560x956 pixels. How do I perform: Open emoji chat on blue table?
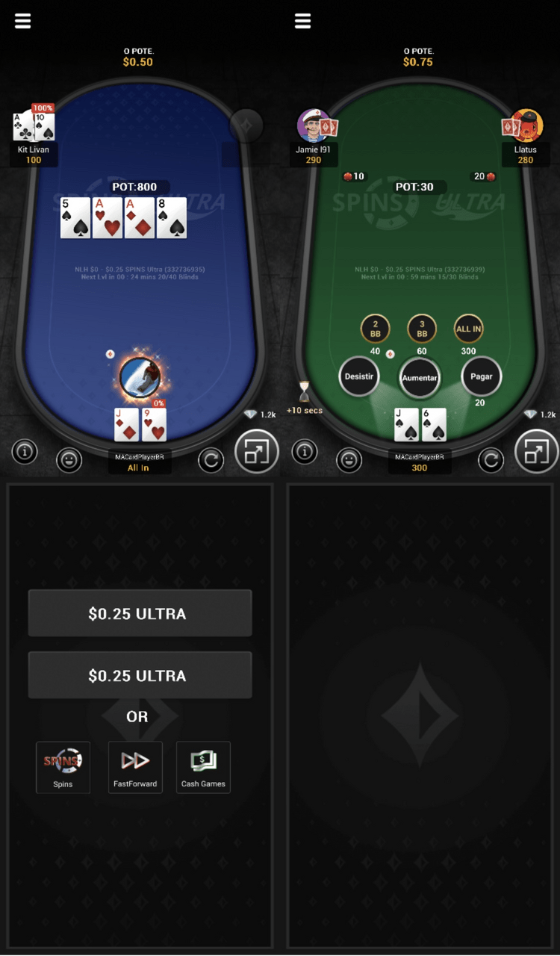pos(69,461)
